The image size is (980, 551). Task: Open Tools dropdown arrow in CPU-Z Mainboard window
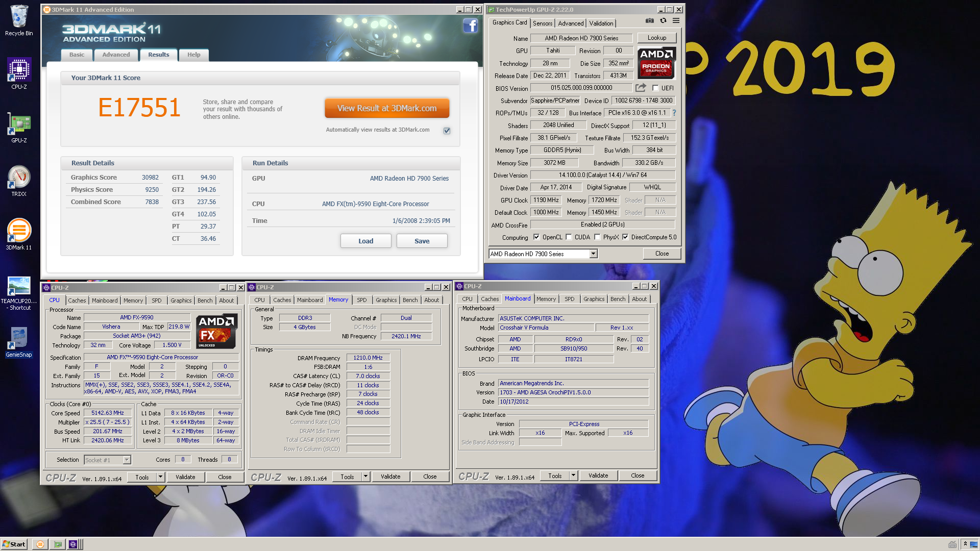pyautogui.click(x=573, y=475)
